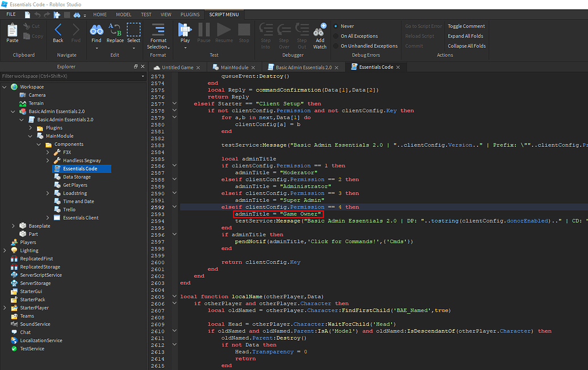Collapse the Workspace tree node
588x370 pixels.
tap(5, 87)
